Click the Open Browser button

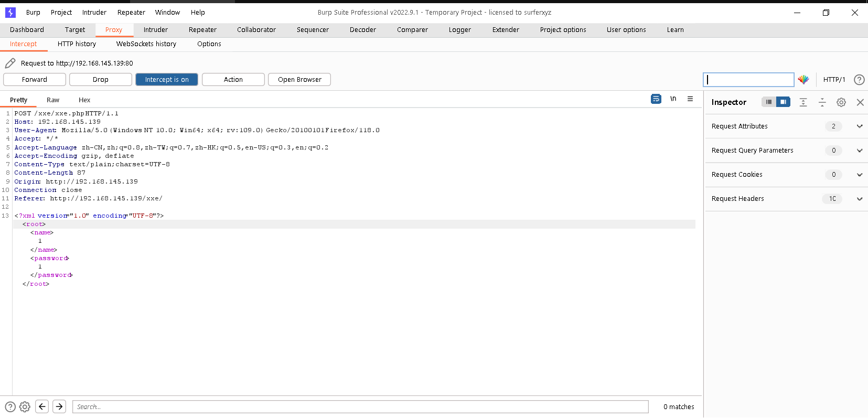(299, 80)
